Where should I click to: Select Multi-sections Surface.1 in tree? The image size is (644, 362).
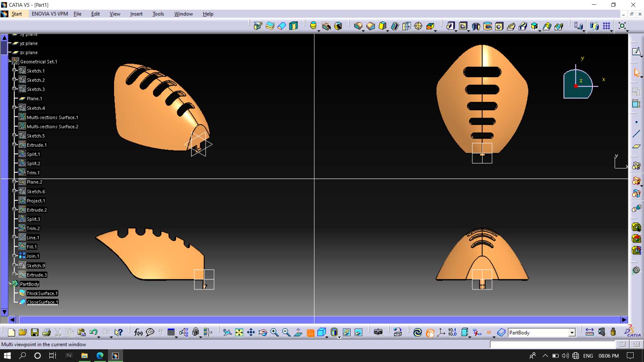click(x=52, y=117)
